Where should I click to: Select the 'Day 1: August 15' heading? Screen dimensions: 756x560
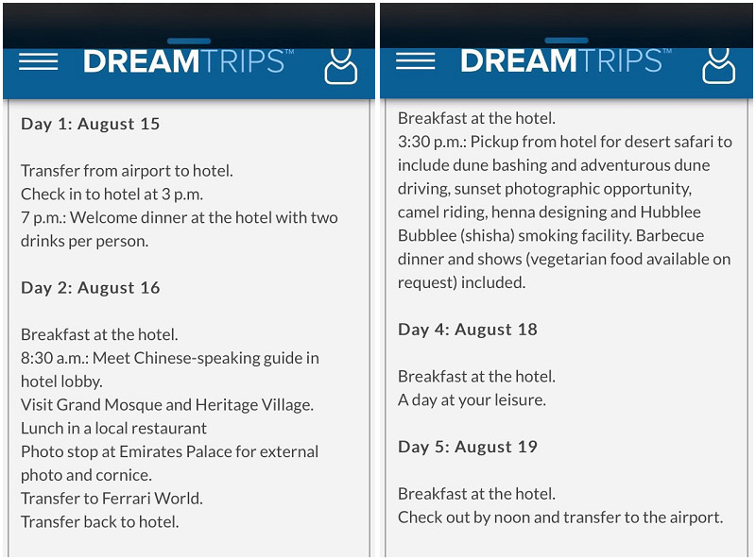tap(90, 124)
